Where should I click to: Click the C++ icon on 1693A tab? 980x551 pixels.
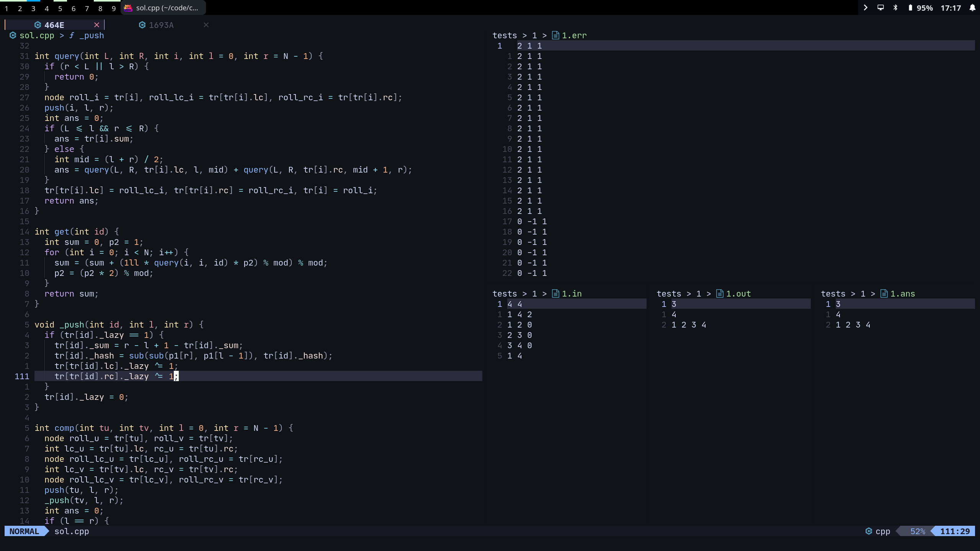point(142,25)
